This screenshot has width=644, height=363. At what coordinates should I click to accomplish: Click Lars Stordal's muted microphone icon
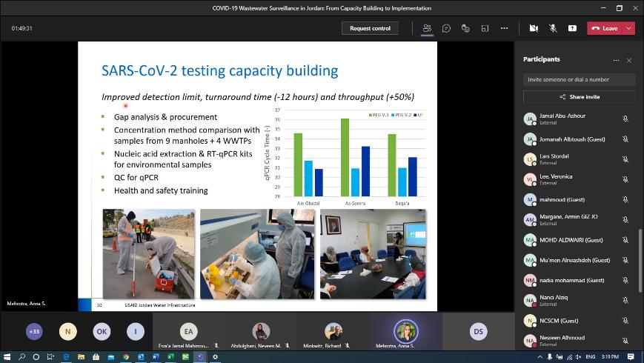(x=625, y=159)
